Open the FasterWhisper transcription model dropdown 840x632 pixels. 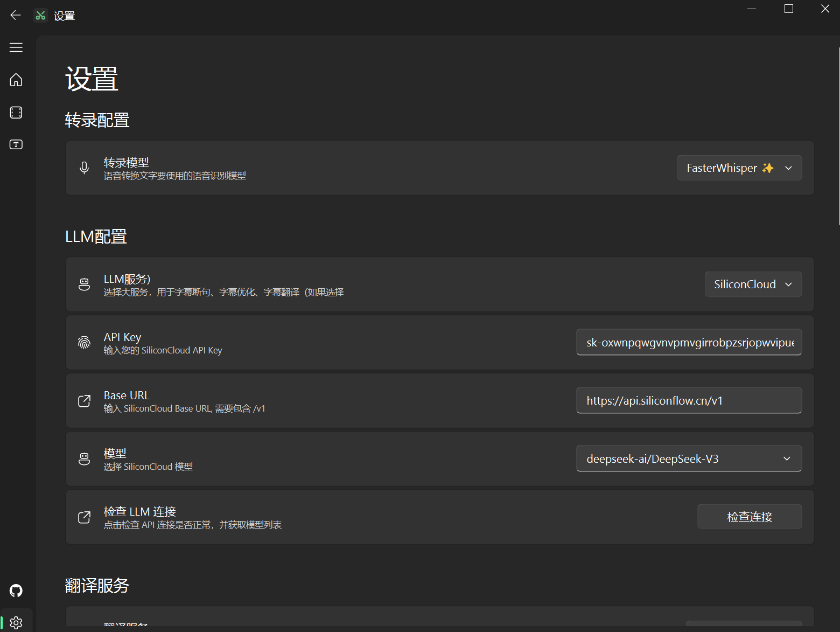point(739,168)
